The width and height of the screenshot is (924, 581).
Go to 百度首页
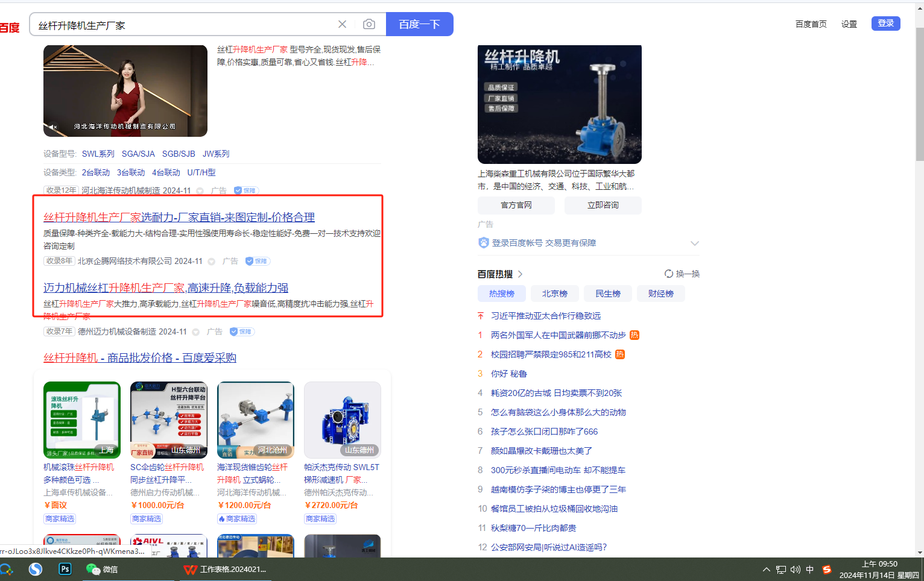pos(811,24)
